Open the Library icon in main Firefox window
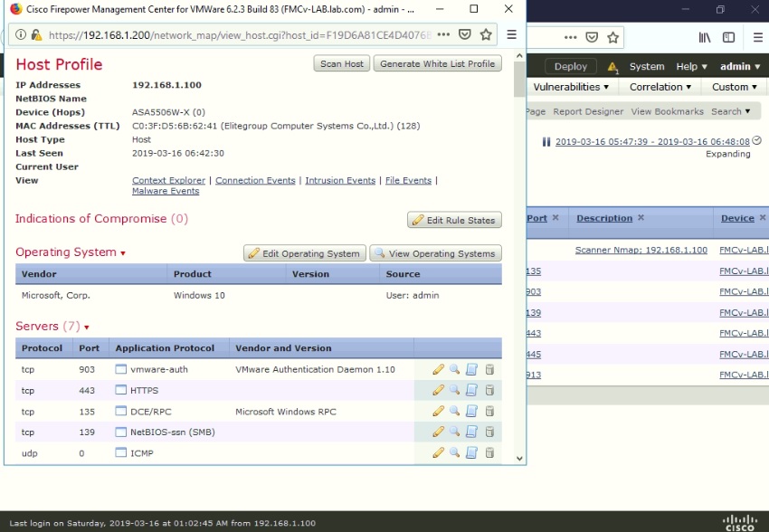 pyautogui.click(x=704, y=37)
